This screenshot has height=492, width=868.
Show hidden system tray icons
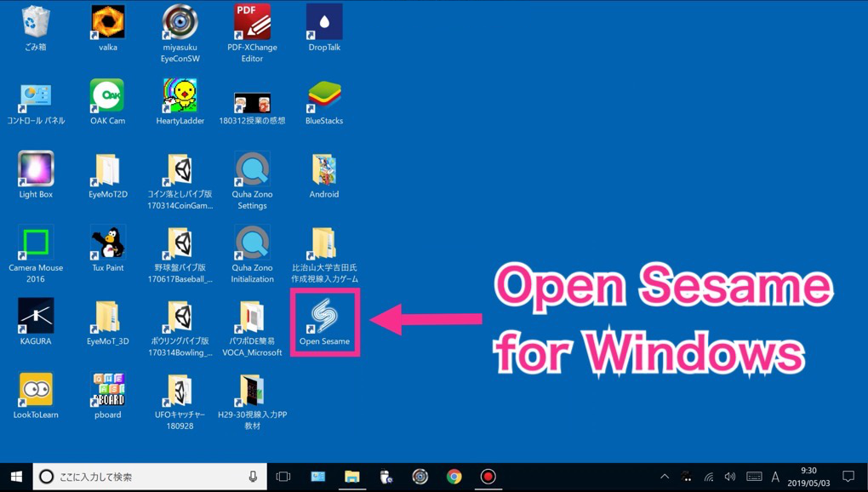(x=665, y=477)
